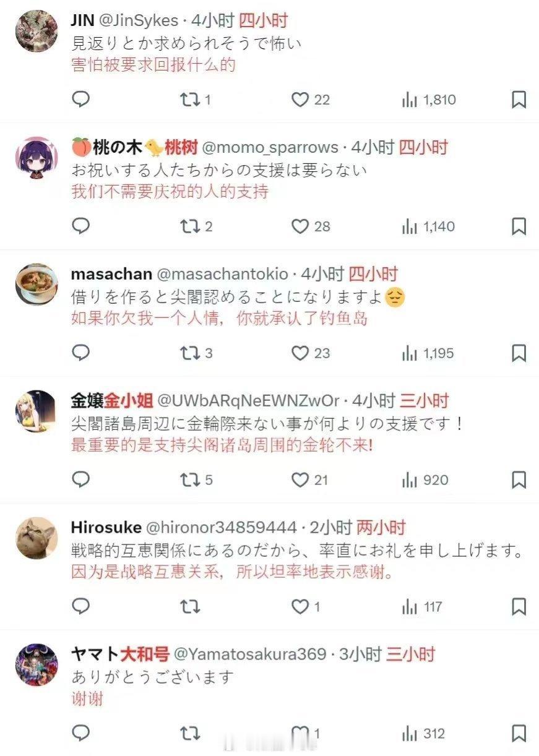Screen dimensions: 539x756
Task: Open view count 920 analytics
Action: tap(425, 480)
